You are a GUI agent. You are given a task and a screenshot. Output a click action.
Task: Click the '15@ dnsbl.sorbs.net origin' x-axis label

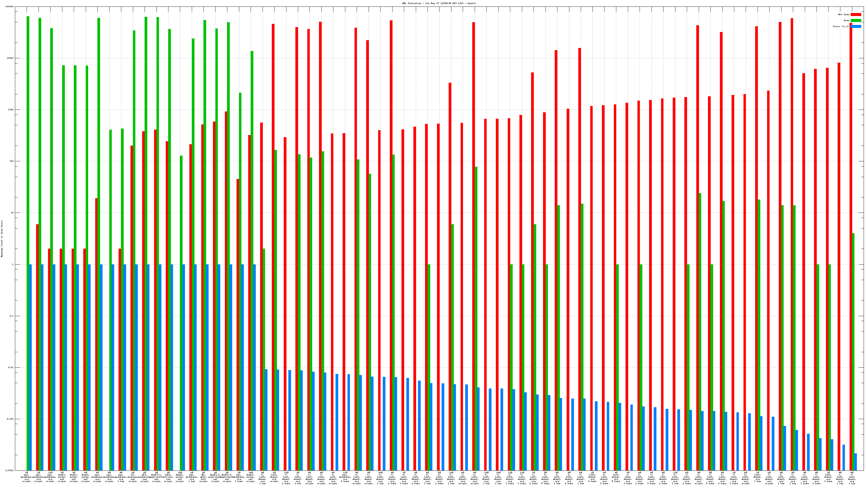(x=180, y=477)
